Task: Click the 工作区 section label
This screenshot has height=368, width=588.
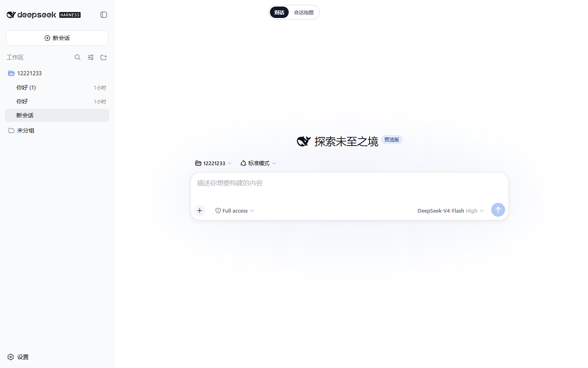Action: pyautogui.click(x=15, y=57)
